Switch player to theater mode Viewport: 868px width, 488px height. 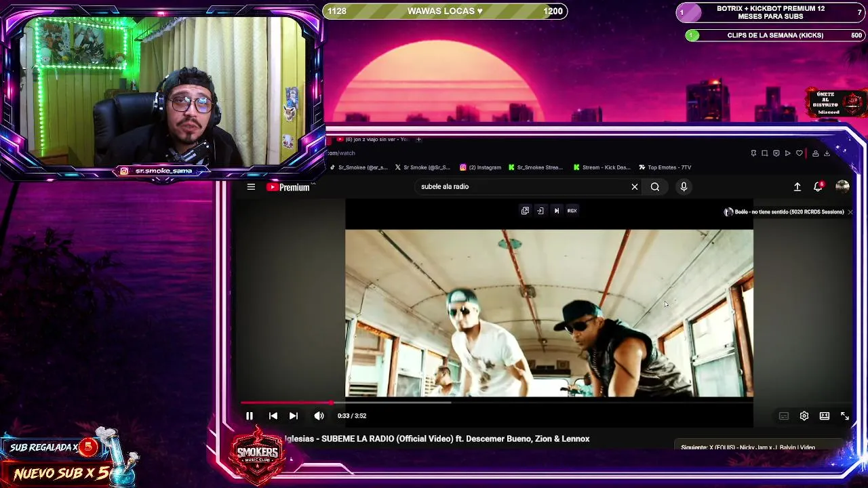point(825,416)
